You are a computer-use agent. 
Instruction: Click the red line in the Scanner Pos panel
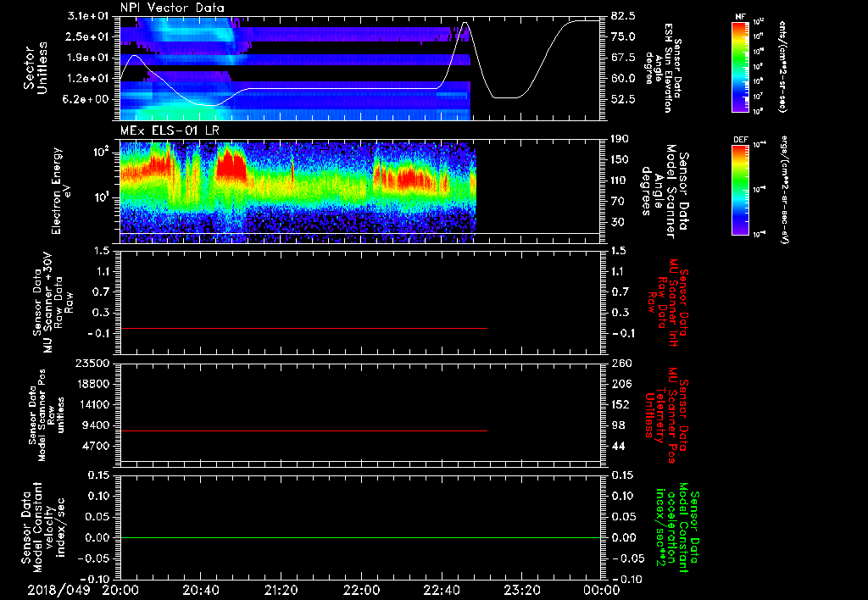[303, 431]
